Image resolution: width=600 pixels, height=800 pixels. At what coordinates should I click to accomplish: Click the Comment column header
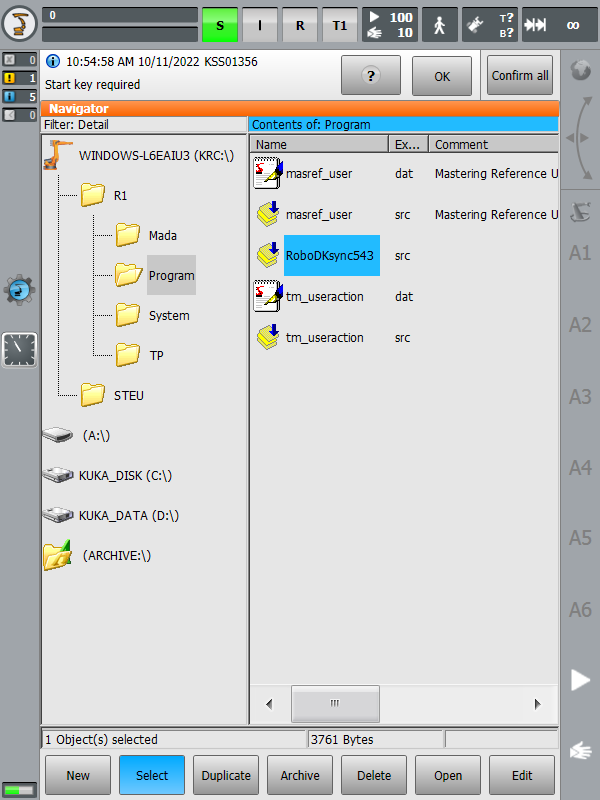coord(492,144)
